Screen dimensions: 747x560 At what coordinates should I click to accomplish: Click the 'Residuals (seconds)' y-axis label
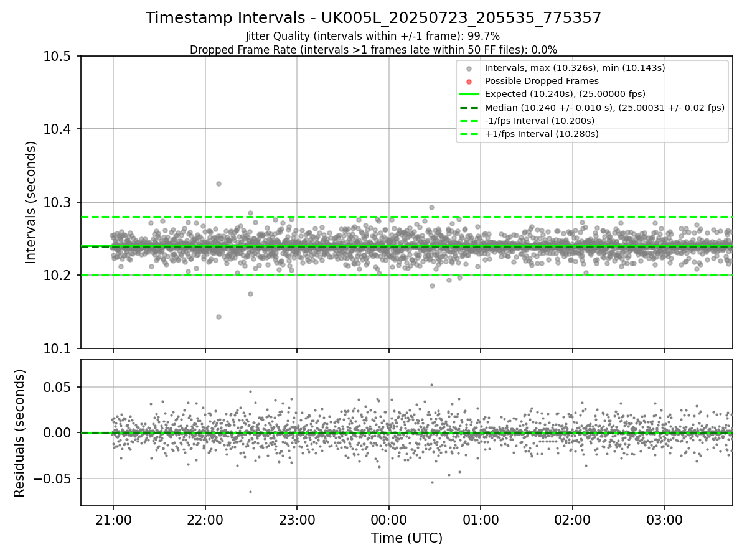[x=19, y=433]
